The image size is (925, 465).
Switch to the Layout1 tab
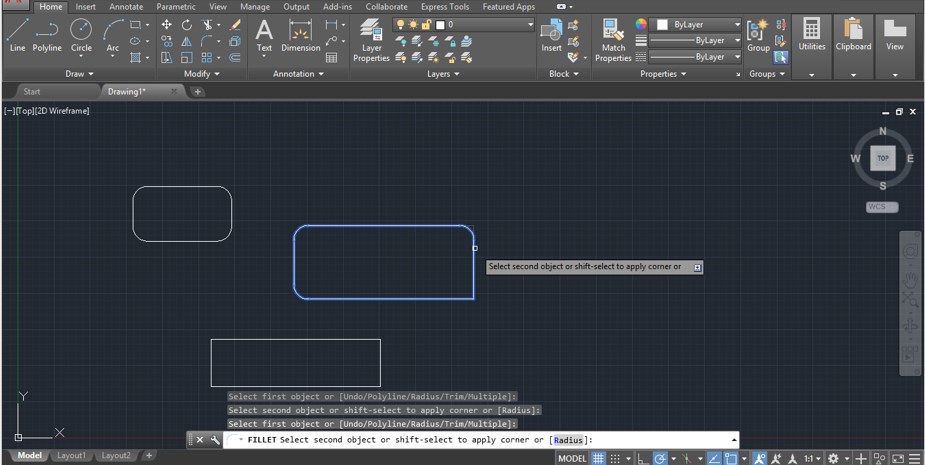click(x=70, y=456)
